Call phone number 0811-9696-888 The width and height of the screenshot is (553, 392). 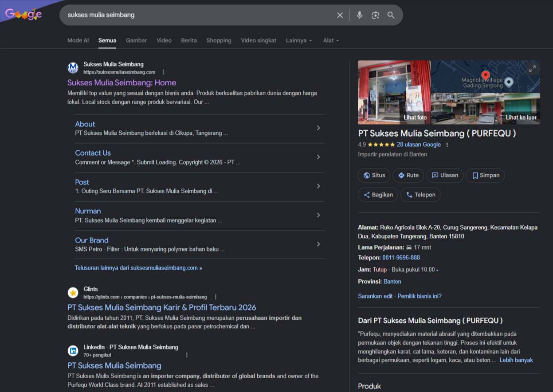point(401,258)
